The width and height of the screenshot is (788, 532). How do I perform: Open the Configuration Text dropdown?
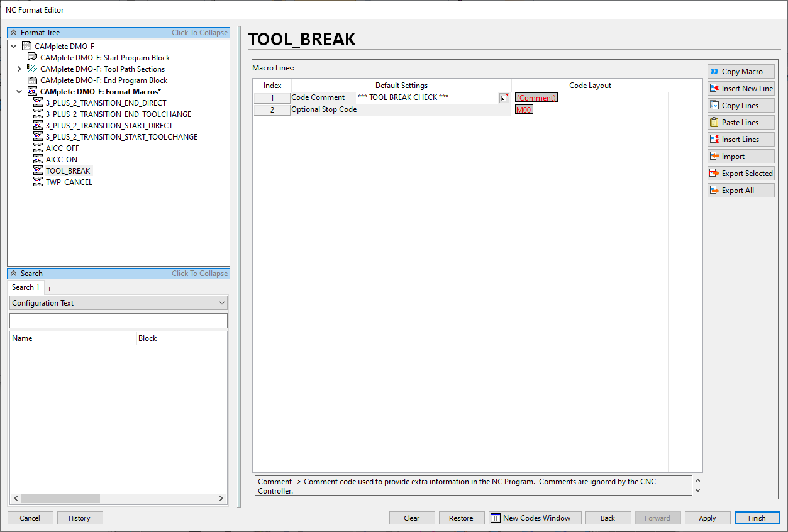pyautogui.click(x=118, y=303)
